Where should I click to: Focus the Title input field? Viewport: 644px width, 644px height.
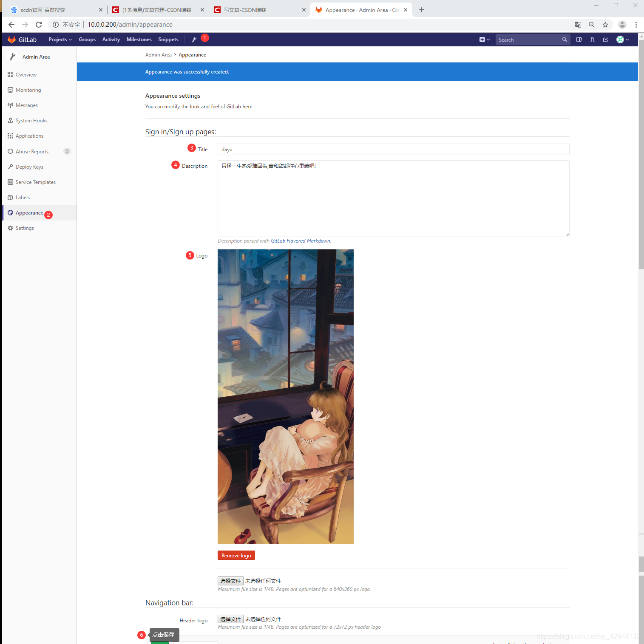(393, 150)
